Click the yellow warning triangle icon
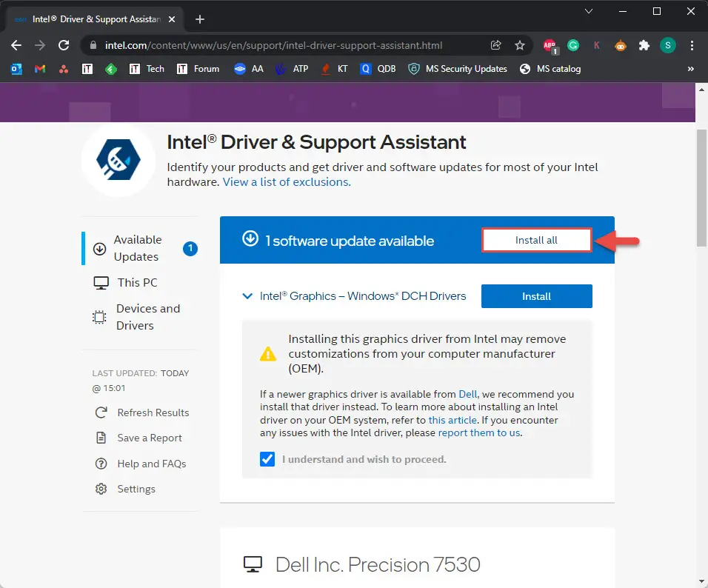Image resolution: width=708 pixels, height=588 pixels. 268,353
